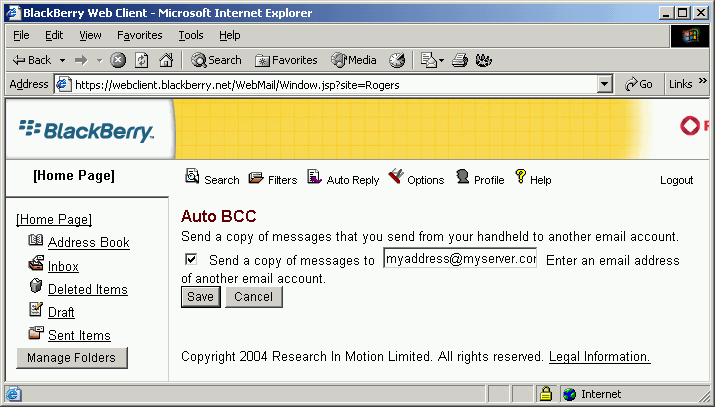Click the History icon in toolbar
Viewport: 715px width, 407px height.
[x=397, y=60]
